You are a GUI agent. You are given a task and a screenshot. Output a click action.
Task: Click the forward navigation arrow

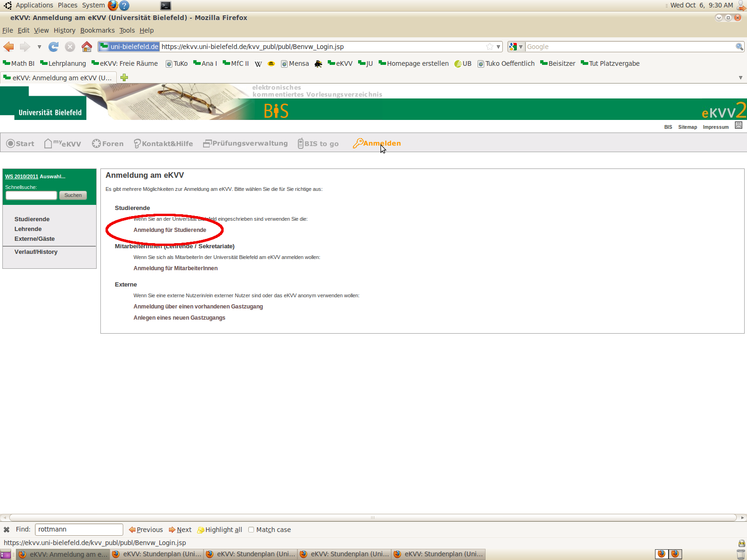click(25, 47)
